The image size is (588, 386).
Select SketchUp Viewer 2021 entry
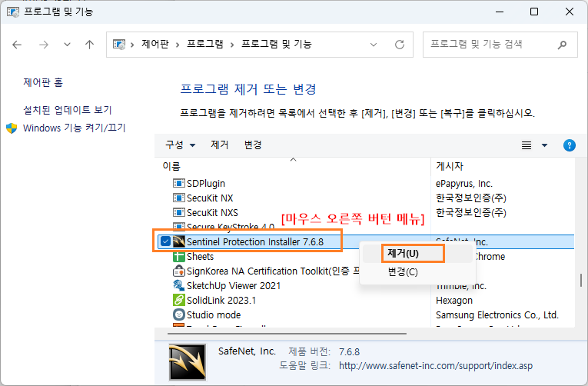pyautogui.click(x=234, y=286)
